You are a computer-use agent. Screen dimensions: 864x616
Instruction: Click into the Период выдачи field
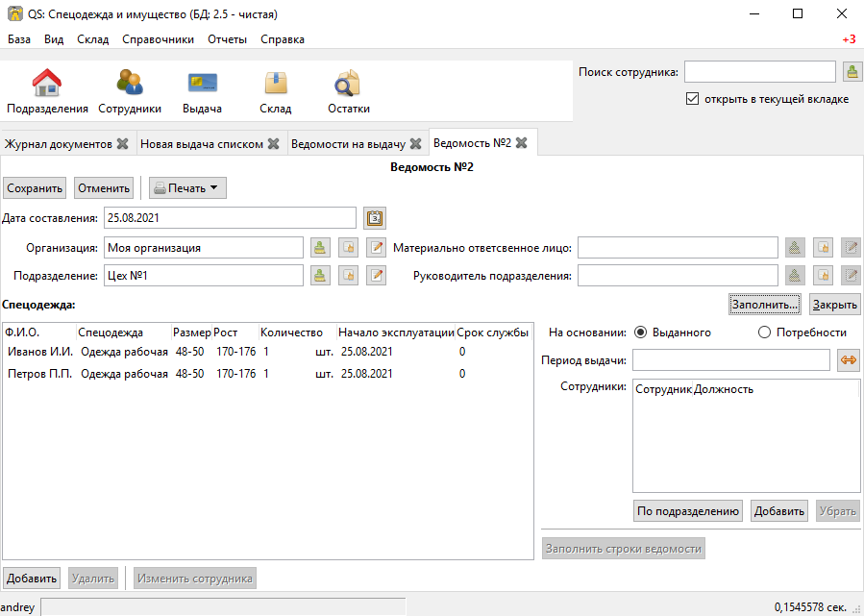click(x=730, y=360)
